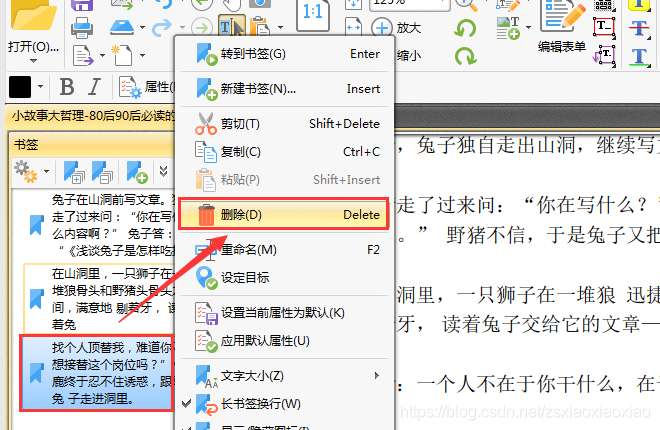Click the Add image and text icon

508,29
